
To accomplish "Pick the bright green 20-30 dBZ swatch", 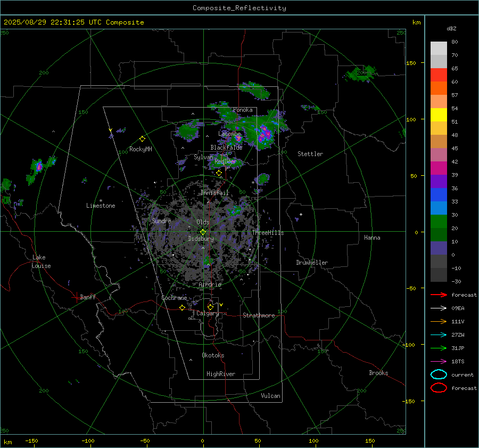I will [439, 222].
